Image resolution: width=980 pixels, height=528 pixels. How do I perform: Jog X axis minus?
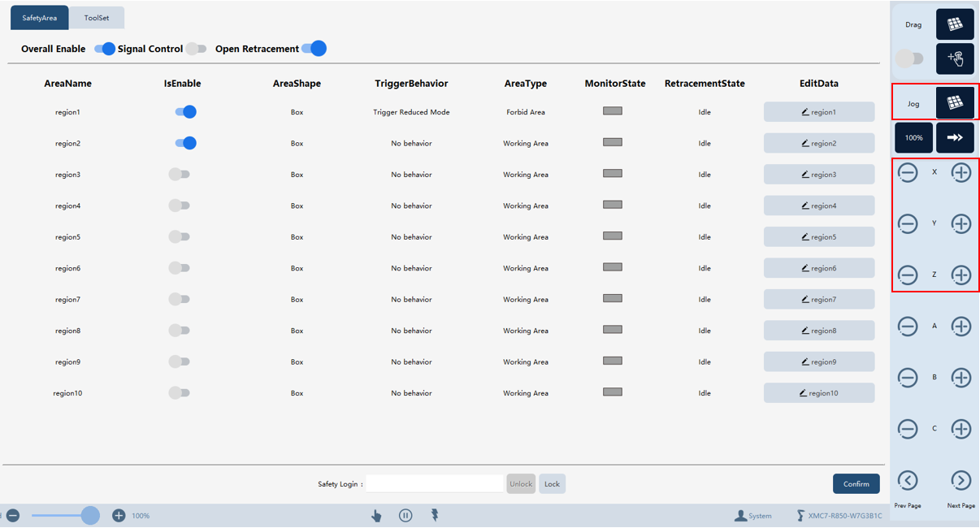click(x=908, y=172)
